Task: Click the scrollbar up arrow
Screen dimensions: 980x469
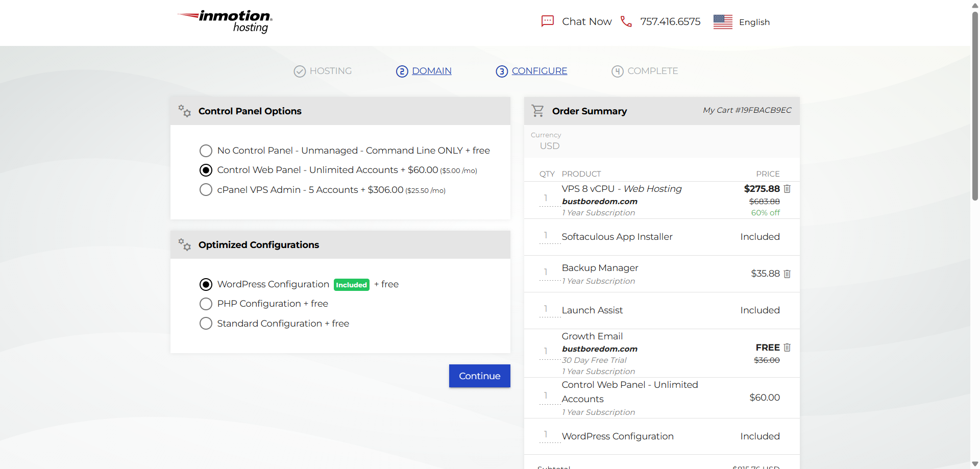Action: point(975,5)
